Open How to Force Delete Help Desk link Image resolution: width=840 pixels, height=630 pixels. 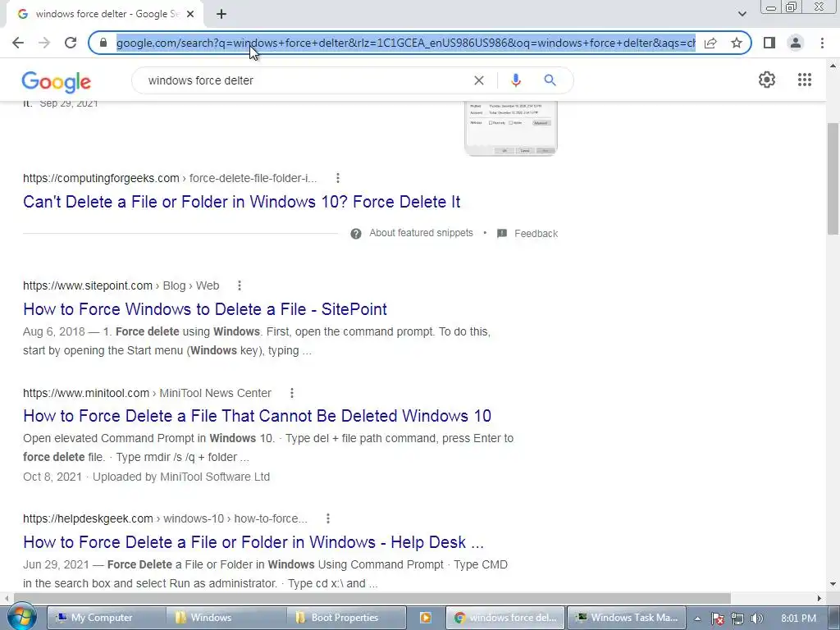253,542
